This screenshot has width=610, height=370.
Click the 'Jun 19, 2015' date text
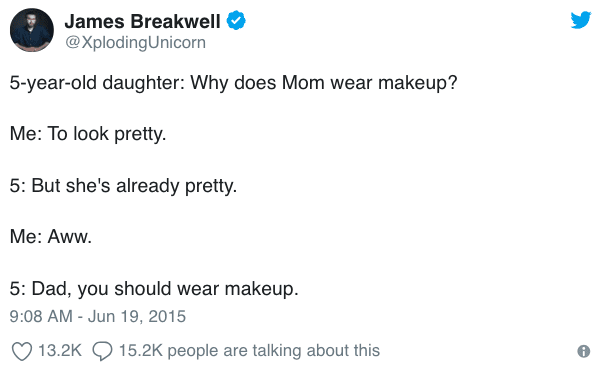click(137, 316)
